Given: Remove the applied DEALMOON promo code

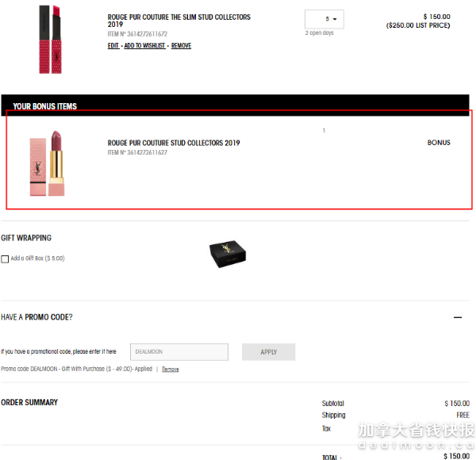Looking at the screenshot, I should click(171, 370).
